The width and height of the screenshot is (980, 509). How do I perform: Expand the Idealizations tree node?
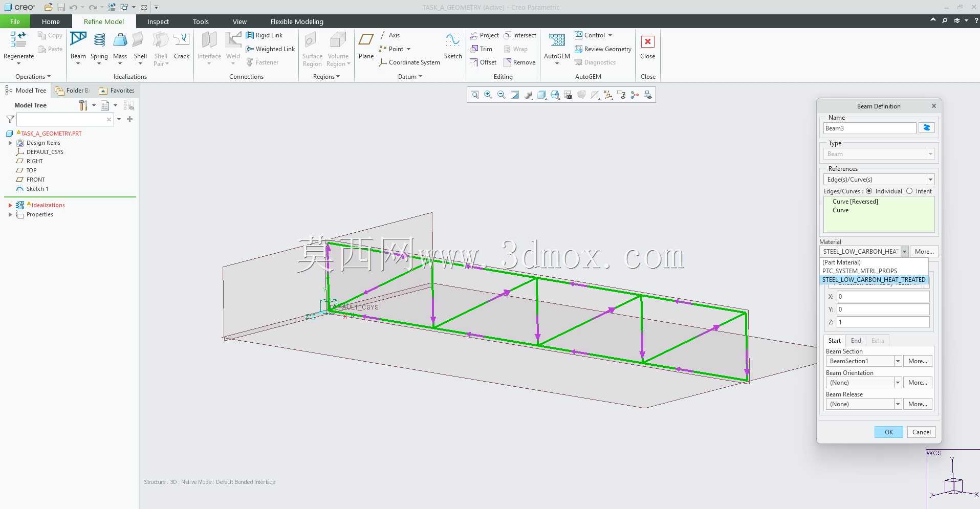(x=10, y=205)
